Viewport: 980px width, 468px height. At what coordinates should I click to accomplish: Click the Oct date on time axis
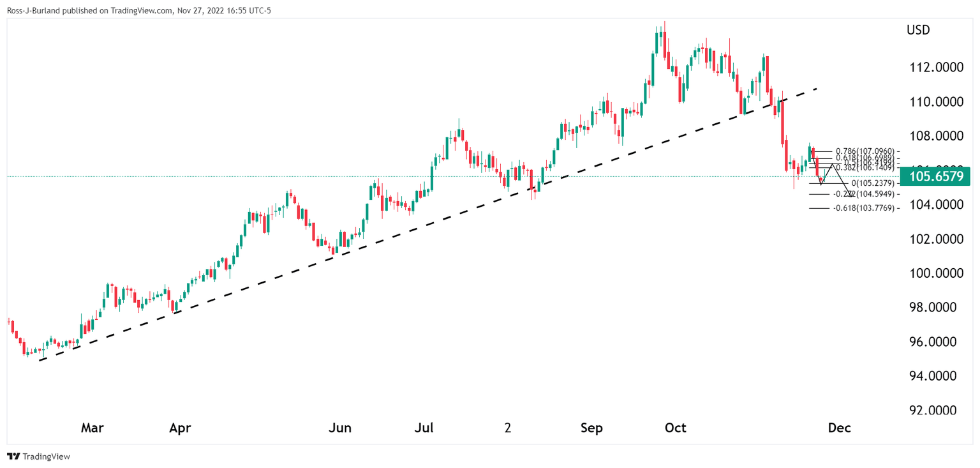click(676, 428)
